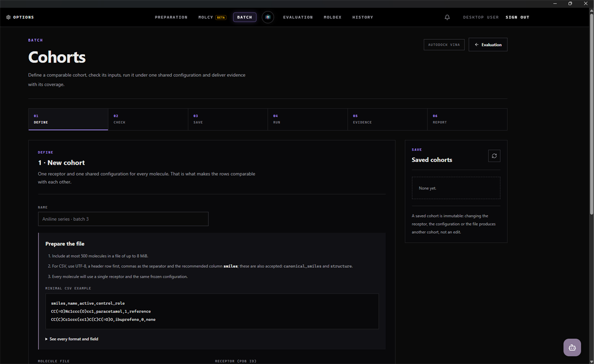This screenshot has height=364, width=594.
Task: Click the notification bell icon
Action: pos(447,17)
